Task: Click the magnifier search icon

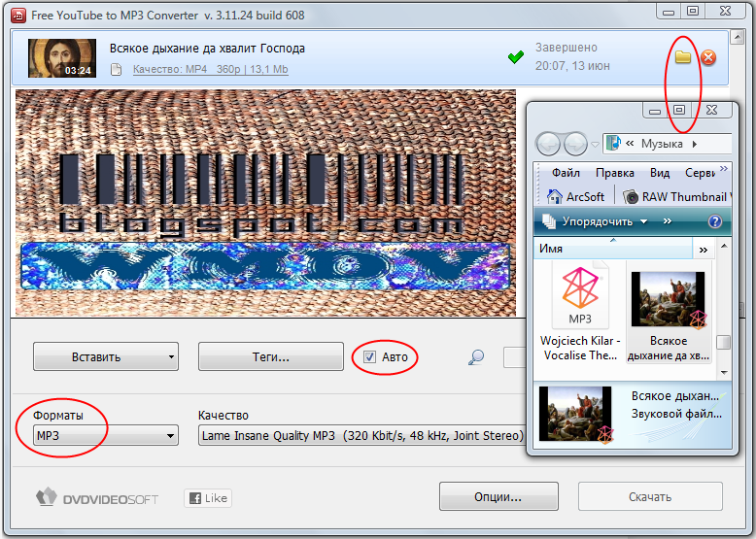Action: pyautogui.click(x=476, y=357)
